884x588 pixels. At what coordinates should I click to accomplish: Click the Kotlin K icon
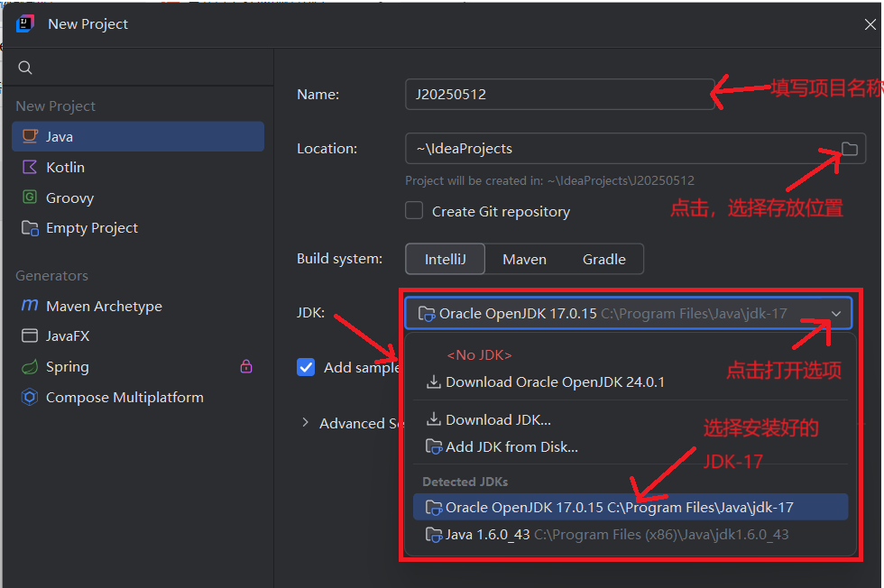(x=29, y=167)
